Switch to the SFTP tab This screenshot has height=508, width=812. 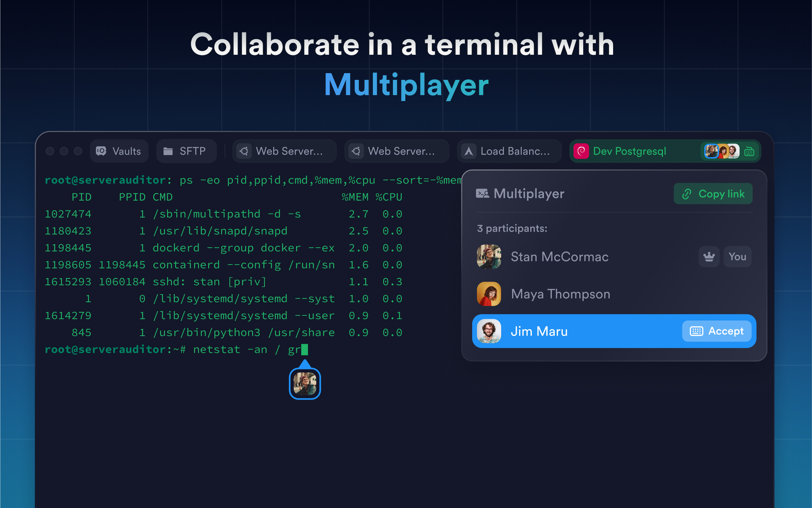click(x=186, y=151)
